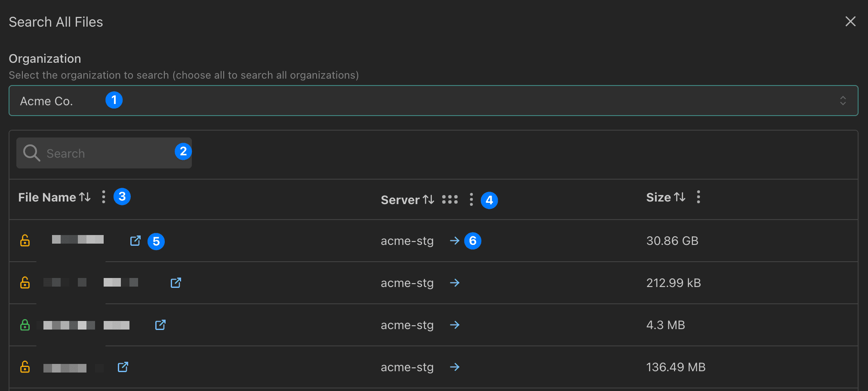Sort the table by File Name
This screenshot has height=391, width=868.
pos(84,197)
